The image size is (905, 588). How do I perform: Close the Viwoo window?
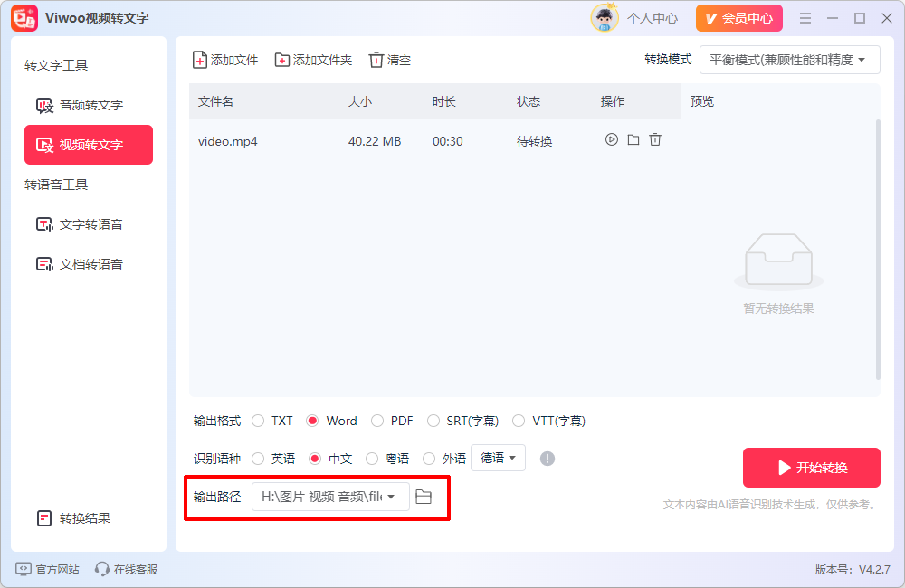point(887,18)
